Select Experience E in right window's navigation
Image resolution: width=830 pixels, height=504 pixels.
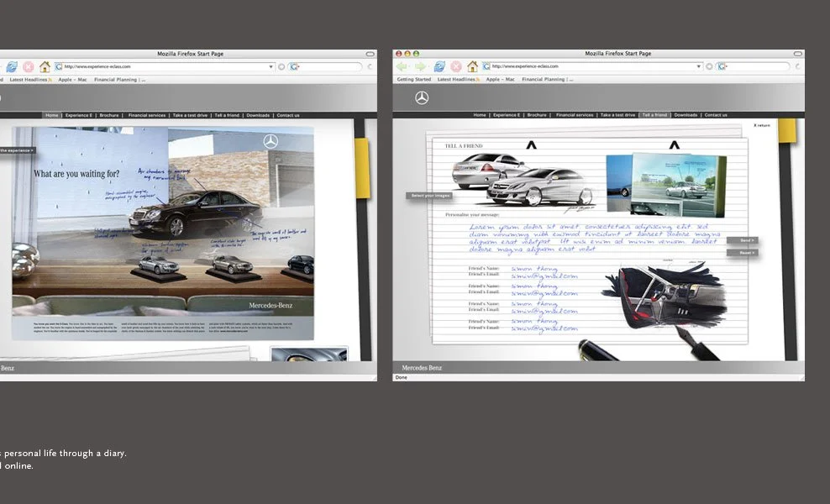pyautogui.click(x=507, y=115)
